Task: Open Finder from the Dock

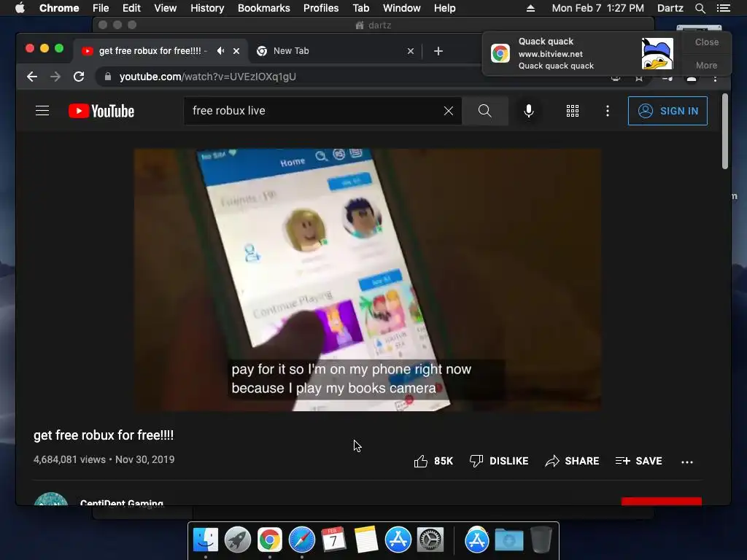Action: [205, 540]
